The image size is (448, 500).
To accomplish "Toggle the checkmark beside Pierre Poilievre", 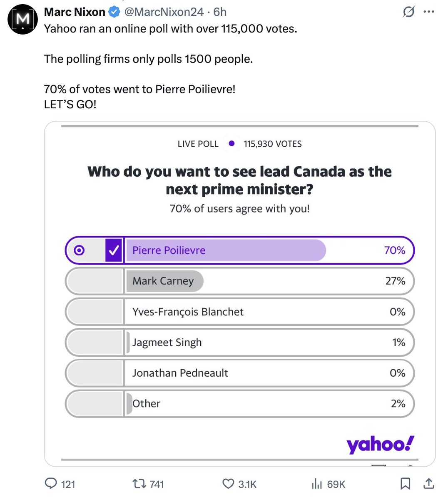I will (114, 250).
